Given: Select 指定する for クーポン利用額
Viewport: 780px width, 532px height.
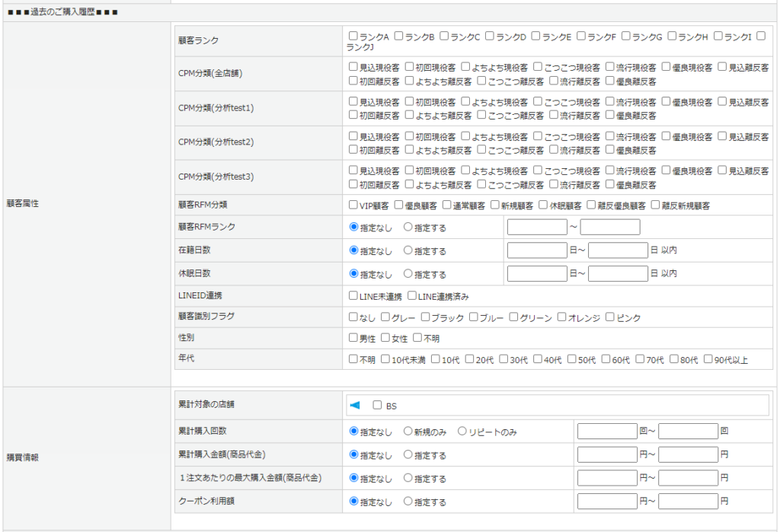Looking at the screenshot, I should [408, 502].
